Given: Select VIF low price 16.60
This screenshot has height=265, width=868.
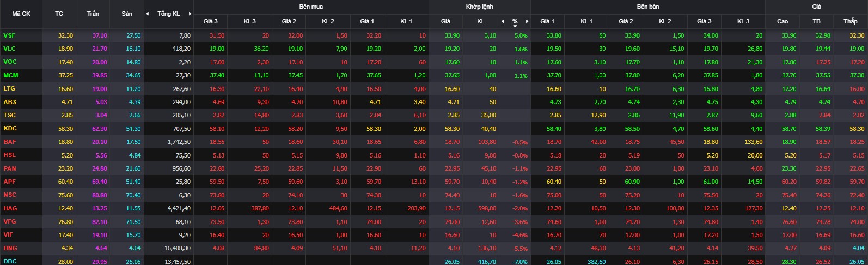Looking at the screenshot, I should (x=857, y=235).
